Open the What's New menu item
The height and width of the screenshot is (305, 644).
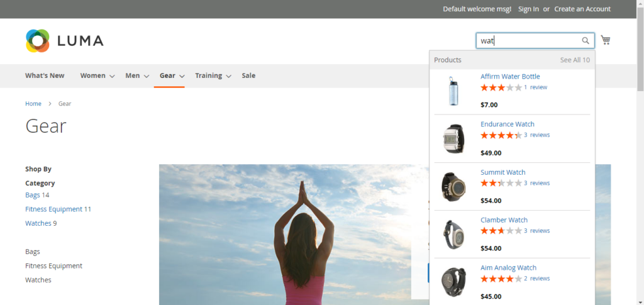45,75
